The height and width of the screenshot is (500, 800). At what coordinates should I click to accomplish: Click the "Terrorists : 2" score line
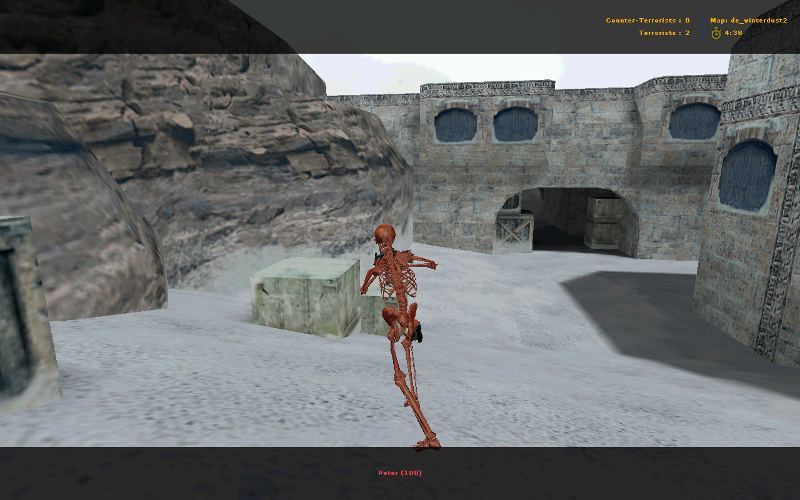point(664,33)
